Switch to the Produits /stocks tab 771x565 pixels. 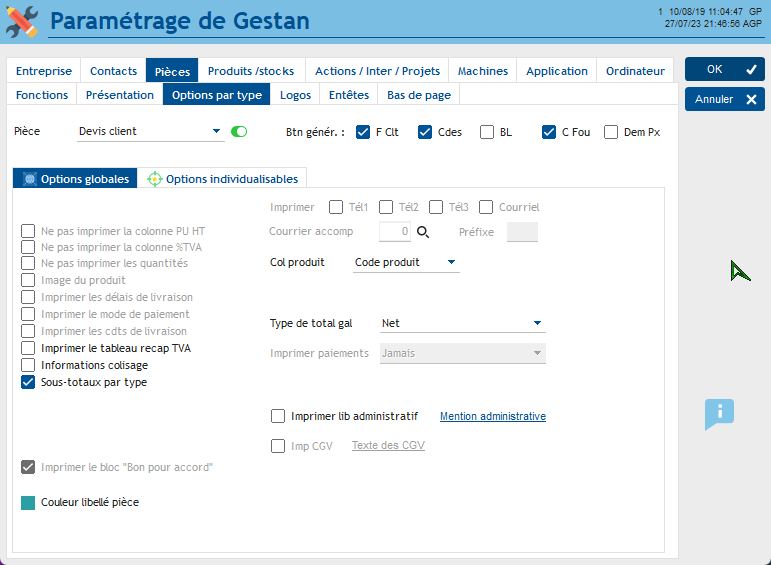pyautogui.click(x=251, y=71)
